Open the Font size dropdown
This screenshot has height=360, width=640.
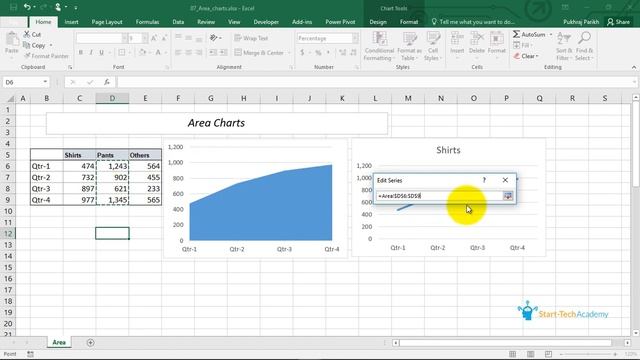[144, 38]
